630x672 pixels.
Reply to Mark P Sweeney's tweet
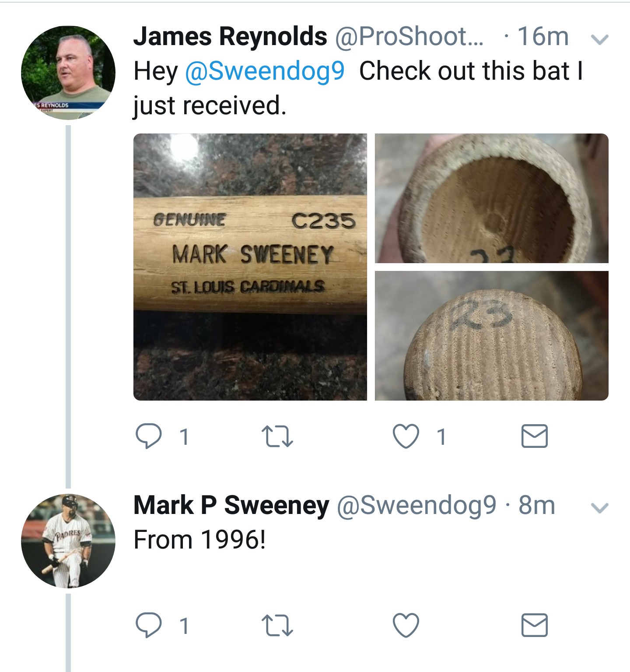(x=148, y=625)
